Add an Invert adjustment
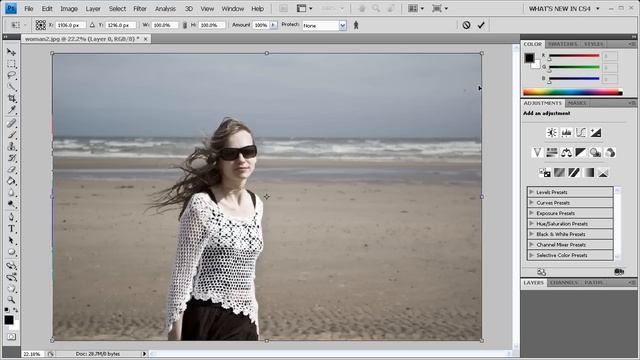The height and width of the screenshot is (360, 640). point(544,173)
